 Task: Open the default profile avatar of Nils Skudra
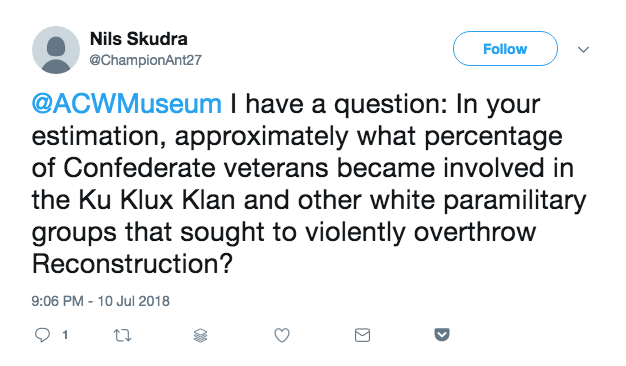(x=56, y=50)
